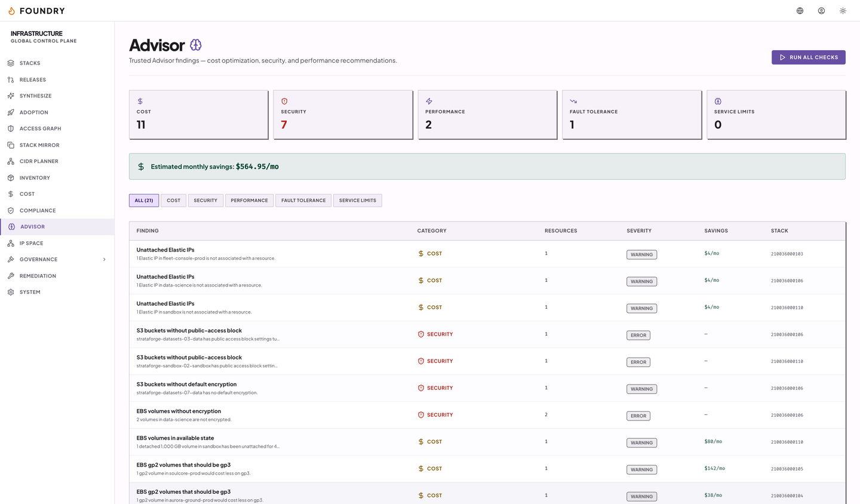
Task: Click the Savings column header
Action: coord(716,231)
